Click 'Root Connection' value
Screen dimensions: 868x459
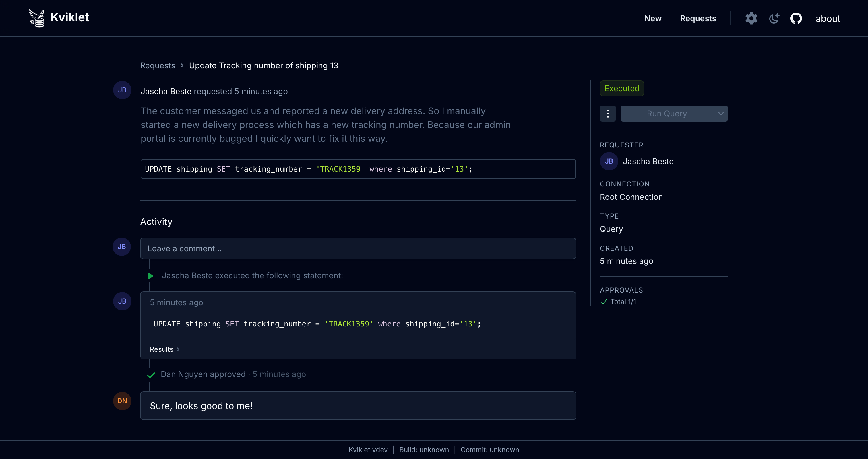point(631,197)
